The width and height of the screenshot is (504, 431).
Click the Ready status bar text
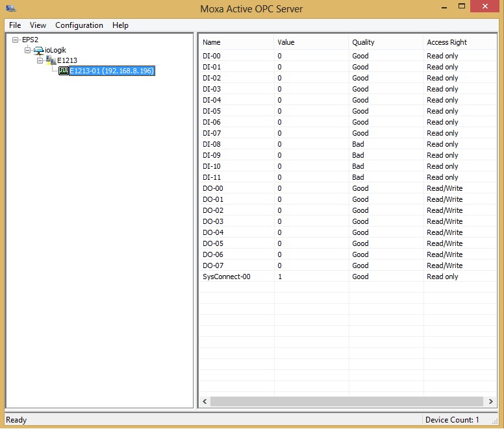click(x=16, y=420)
